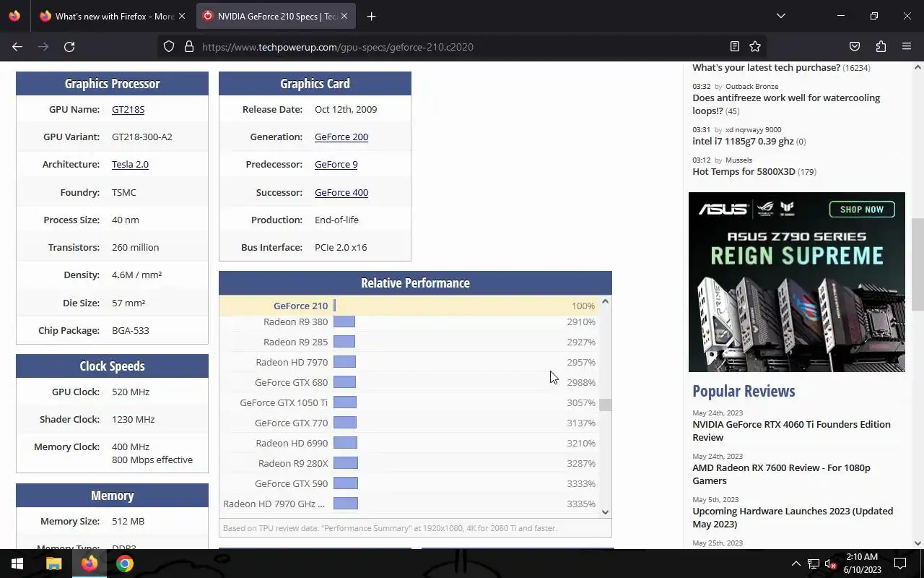Show hidden system tray icons
The image size is (924, 578).
click(796, 564)
